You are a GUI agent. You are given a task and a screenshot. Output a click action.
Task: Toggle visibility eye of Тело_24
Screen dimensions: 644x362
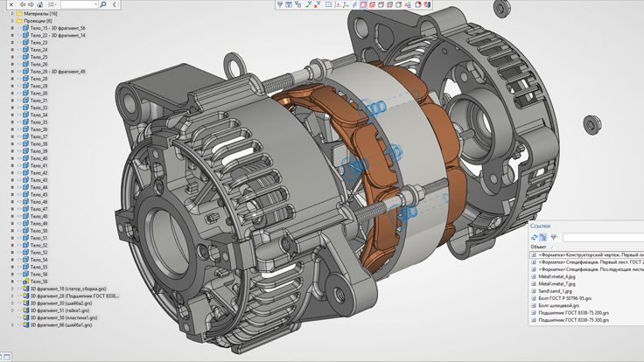(19, 50)
